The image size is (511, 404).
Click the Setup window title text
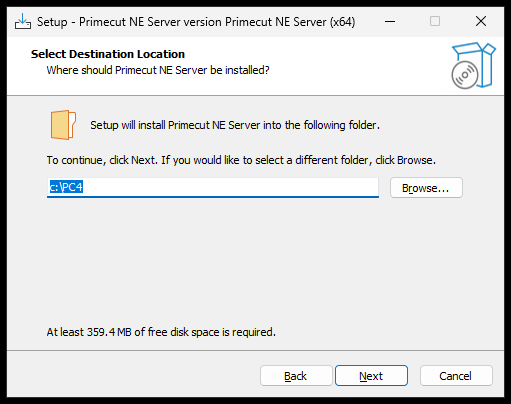point(196,22)
